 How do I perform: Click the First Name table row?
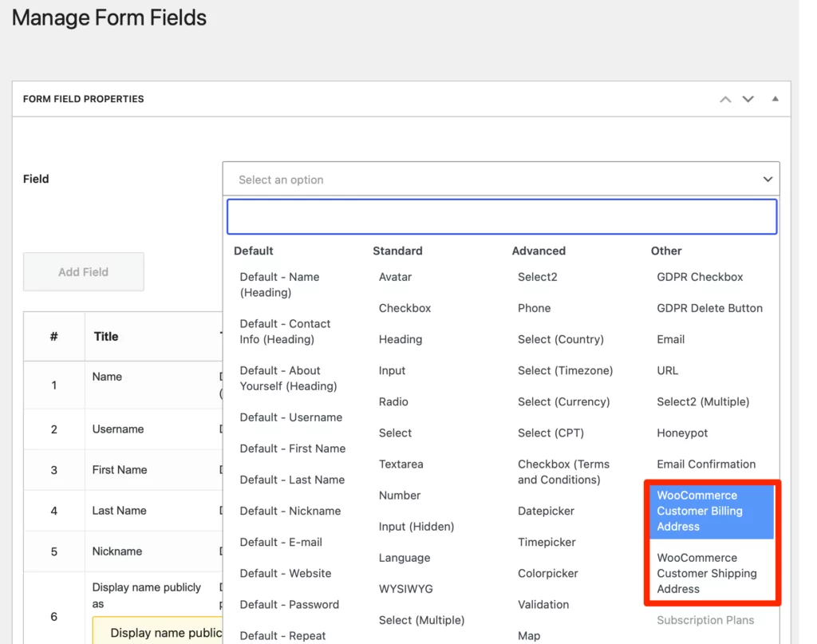coord(123,470)
